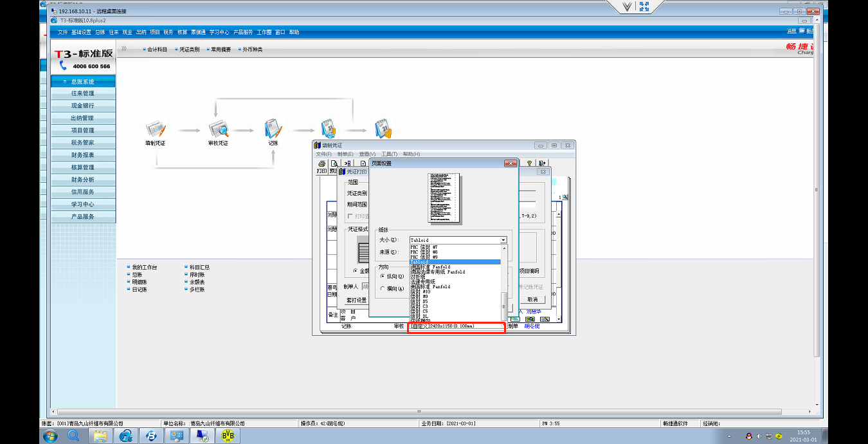
Task: Open the 外币种类 shortcut link
Action: pos(252,50)
